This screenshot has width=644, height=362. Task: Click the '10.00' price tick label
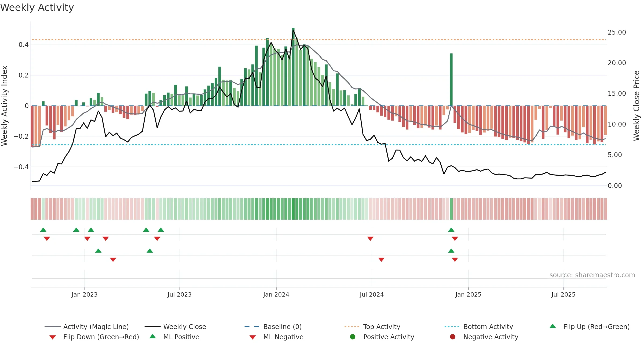click(617, 124)
